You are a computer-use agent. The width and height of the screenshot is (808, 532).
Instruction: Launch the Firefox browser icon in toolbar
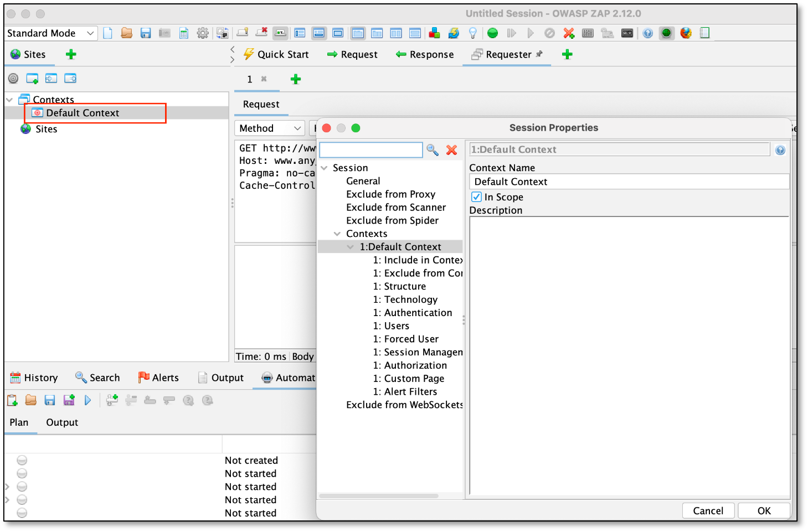point(686,33)
